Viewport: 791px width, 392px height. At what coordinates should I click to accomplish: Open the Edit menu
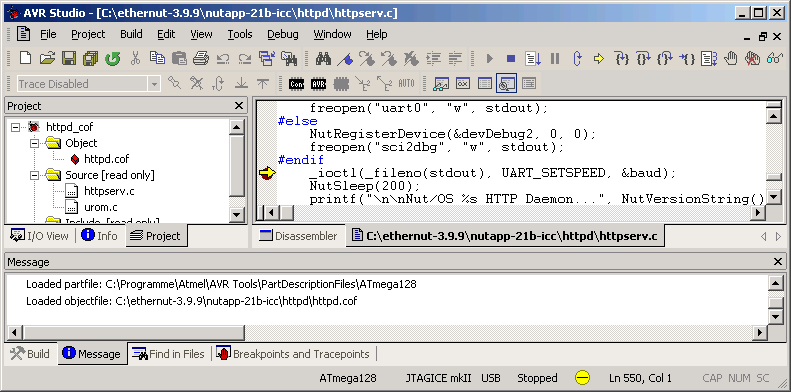166,34
